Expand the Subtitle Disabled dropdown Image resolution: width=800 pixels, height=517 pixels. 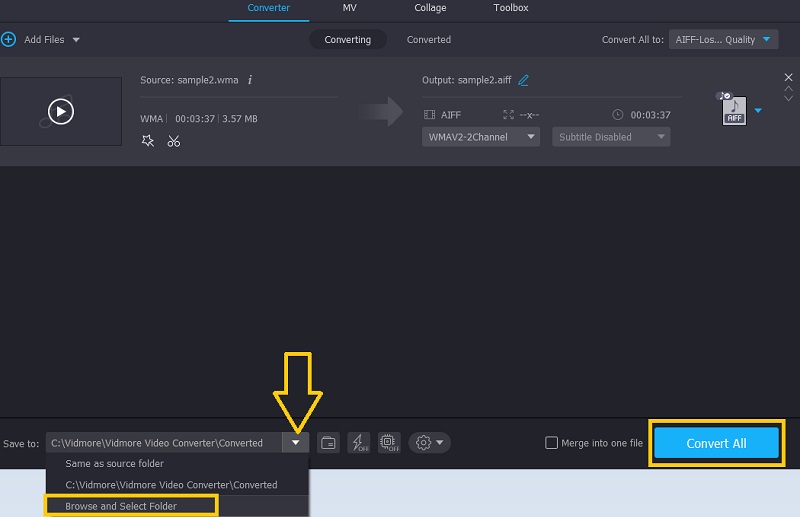pyautogui.click(x=611, y=137)
